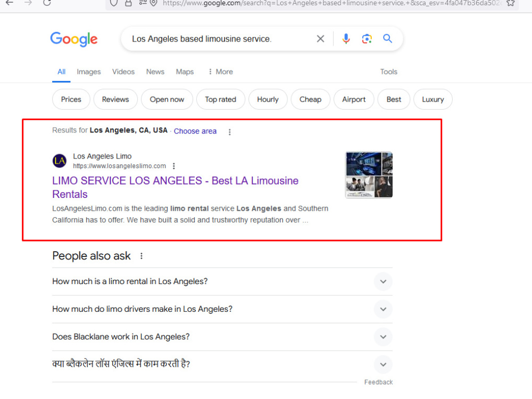Switch to the News tab
Image resolution: width=532 pixels, height=399 pixels.
155,72
